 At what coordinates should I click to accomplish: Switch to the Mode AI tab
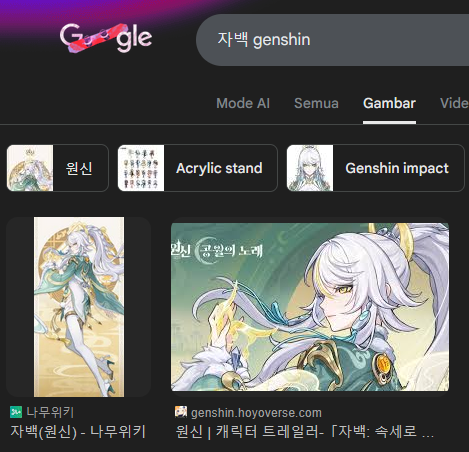(x=243, y=103)
